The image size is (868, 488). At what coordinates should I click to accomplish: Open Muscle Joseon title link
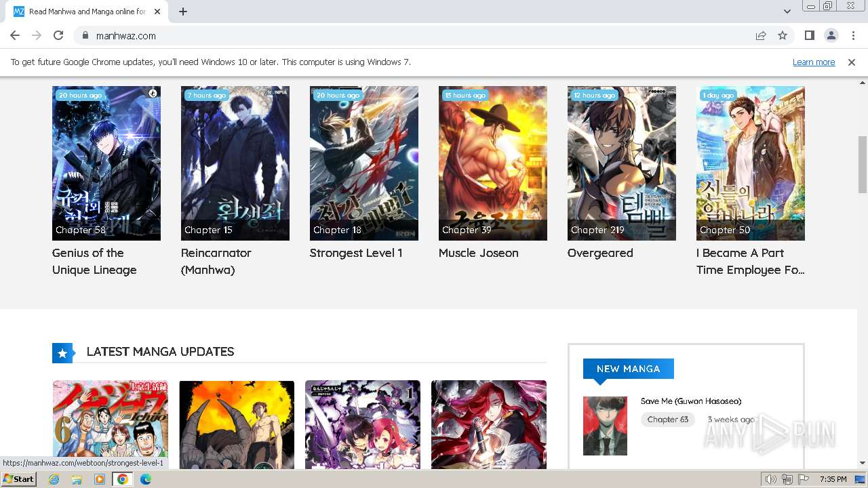[x=479, y=253]
